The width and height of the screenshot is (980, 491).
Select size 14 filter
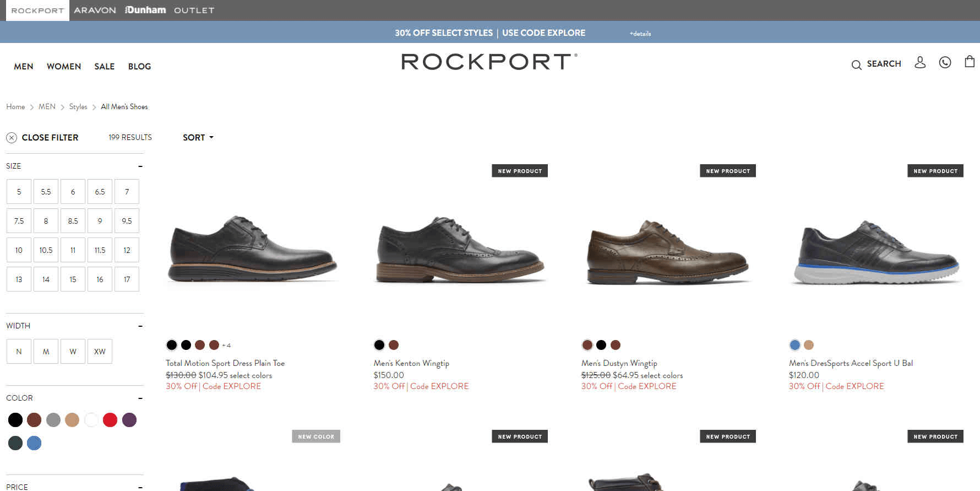tap(46, 279)
